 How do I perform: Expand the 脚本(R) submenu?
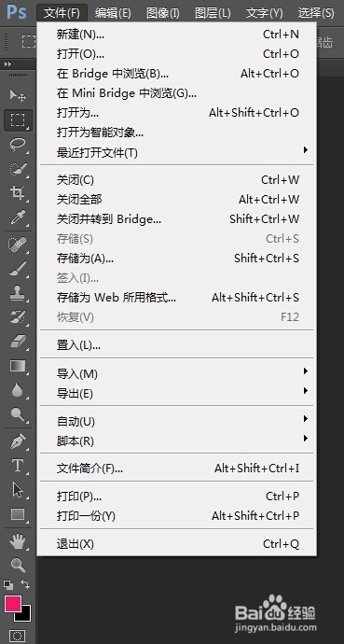(x=176, y=441)
